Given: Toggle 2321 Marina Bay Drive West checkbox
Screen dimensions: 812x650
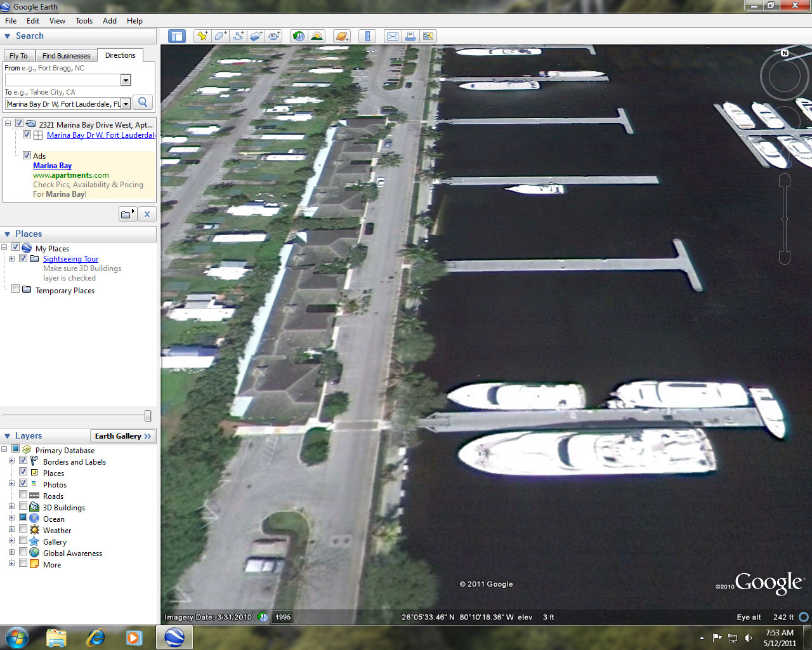Looking at the screenshot, I should coord(20,124).
